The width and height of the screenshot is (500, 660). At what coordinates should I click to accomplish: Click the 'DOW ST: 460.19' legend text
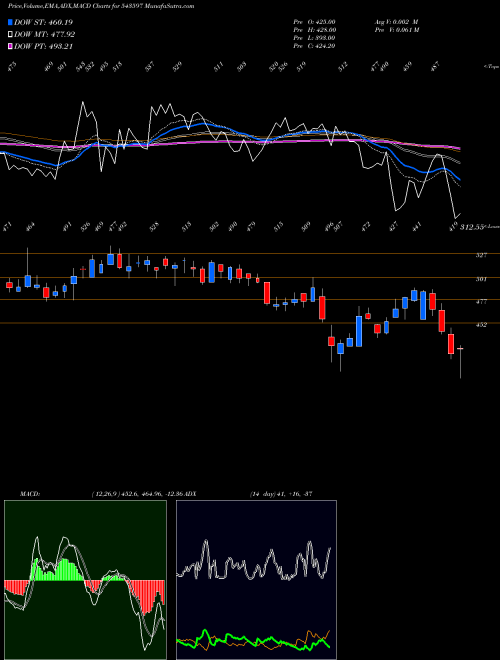point(44,22)
